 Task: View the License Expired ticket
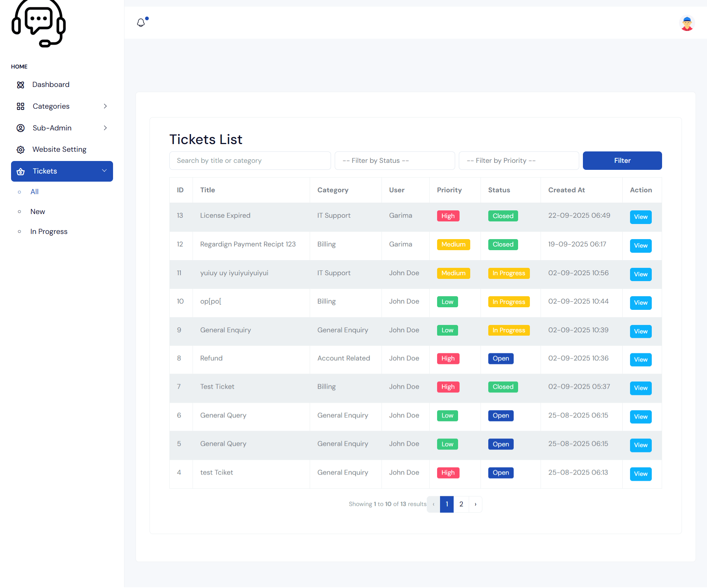(640, 217)
